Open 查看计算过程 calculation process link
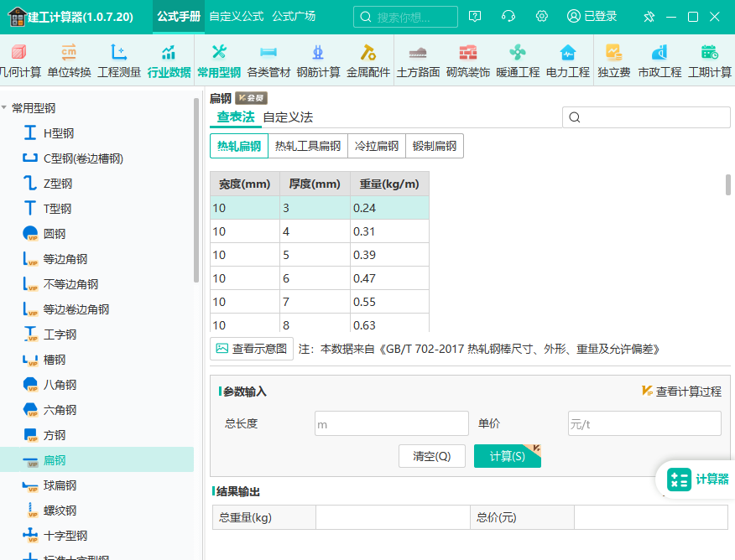Screen dimensions: 735x560 (x=681, y=391)
